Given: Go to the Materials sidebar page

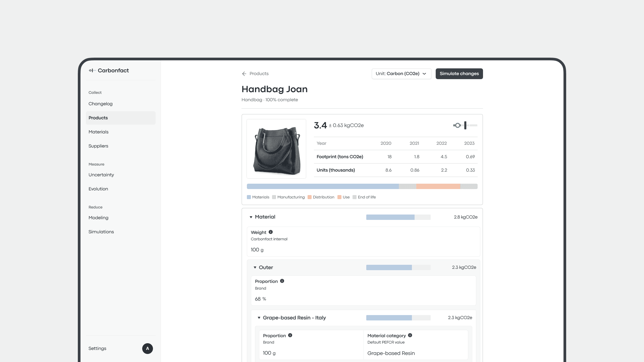Looking at the screenshot, I should point(99,132).
